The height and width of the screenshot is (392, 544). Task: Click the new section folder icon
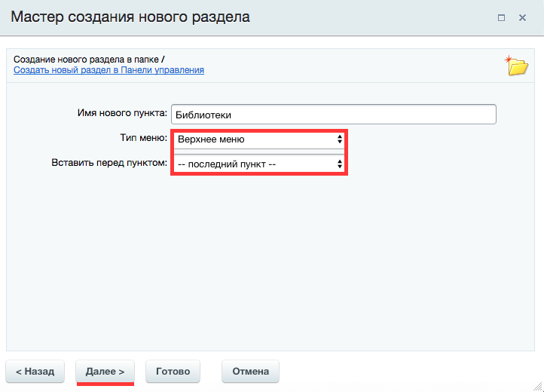(x=517, y=66)
